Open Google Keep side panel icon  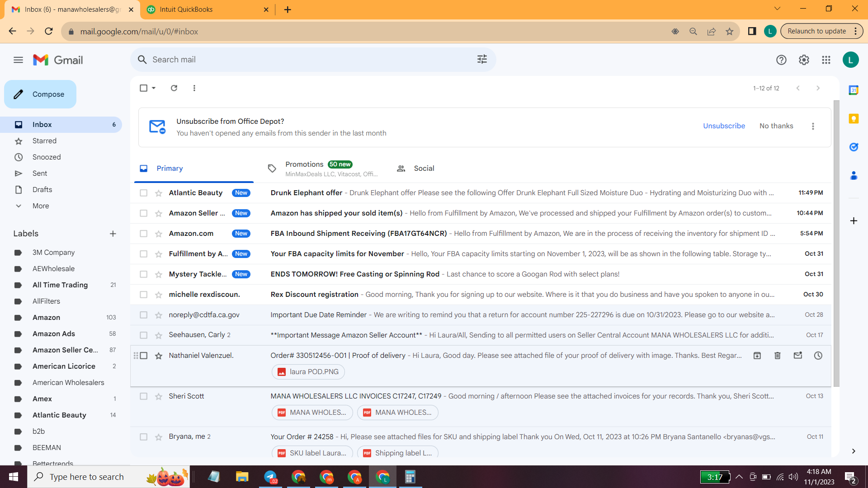pos(854,119)
